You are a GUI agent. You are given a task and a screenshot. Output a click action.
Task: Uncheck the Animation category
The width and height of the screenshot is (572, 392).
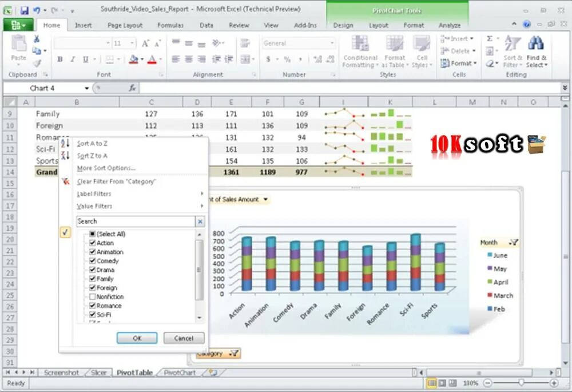[x=92, y=252]
